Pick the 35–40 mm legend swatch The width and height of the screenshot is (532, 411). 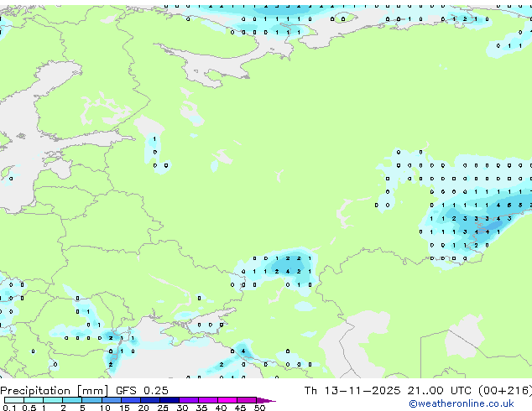[x=208, y=400]
